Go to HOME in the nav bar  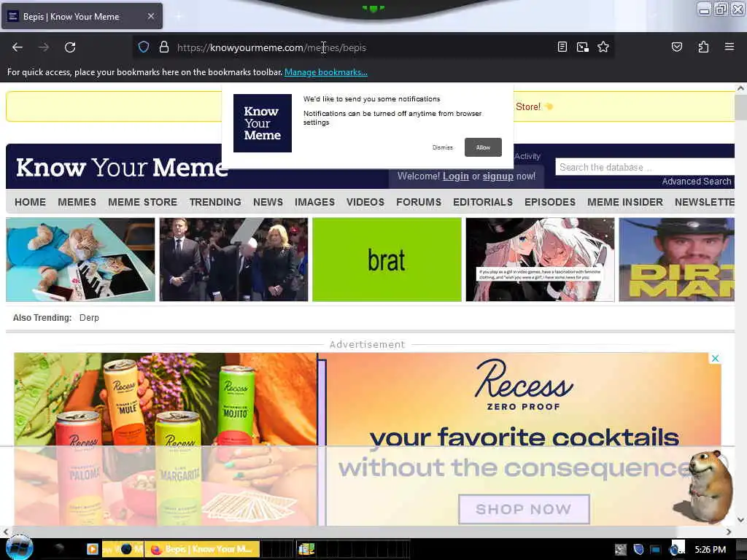30,202
